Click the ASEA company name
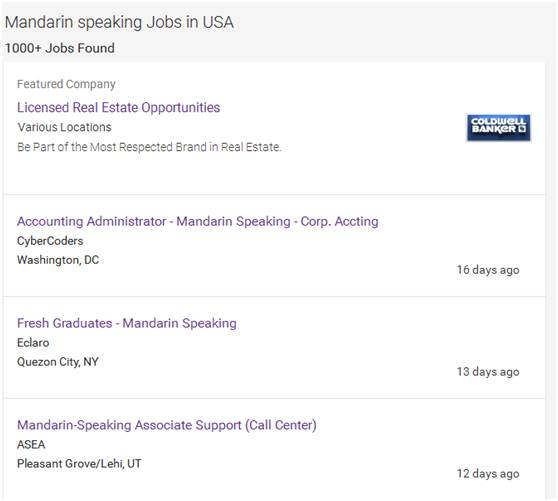This screenshot has width=558, height=501. [x=31, y=444]
